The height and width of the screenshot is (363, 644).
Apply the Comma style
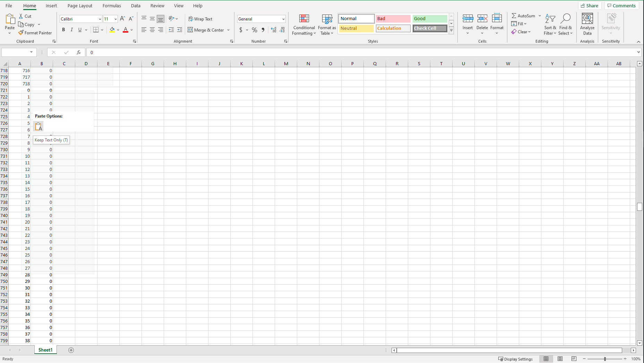263,30
